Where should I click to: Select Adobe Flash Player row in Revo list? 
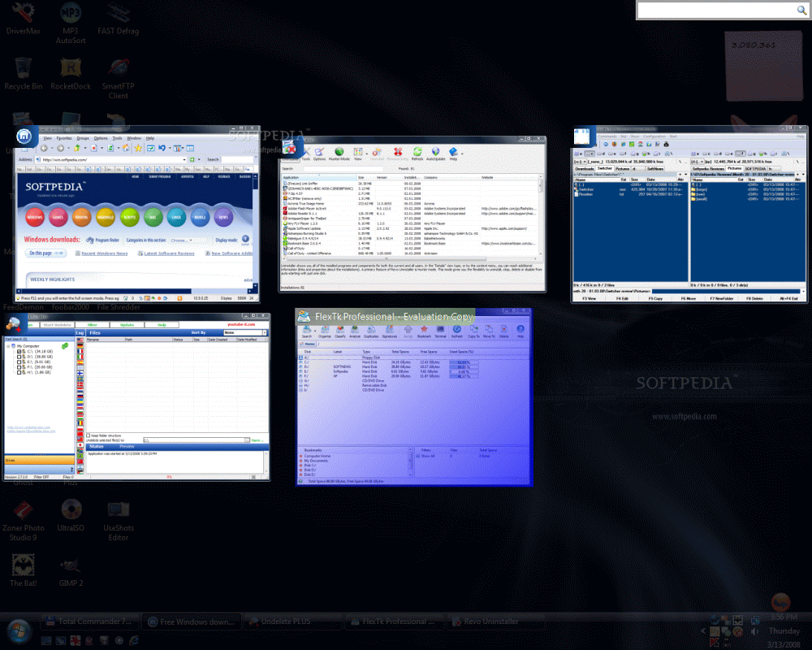pyautogui.click(x=409, y=208)
